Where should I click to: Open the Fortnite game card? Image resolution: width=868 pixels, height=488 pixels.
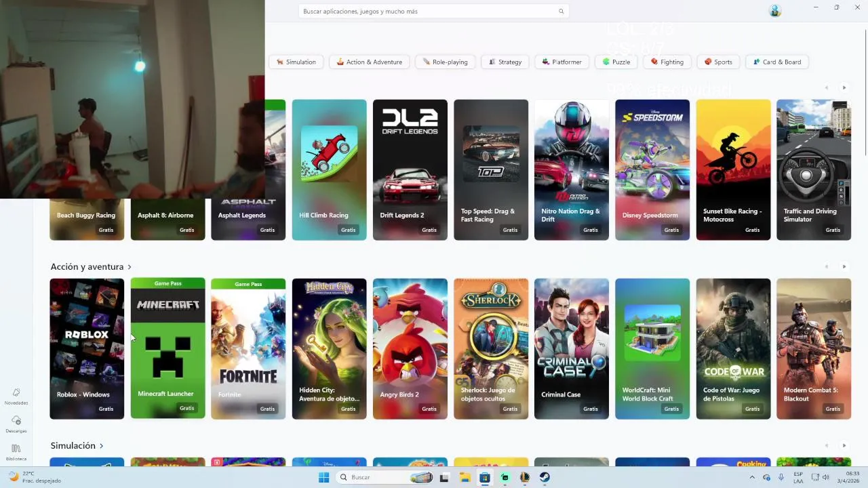[x=248, y=349]
